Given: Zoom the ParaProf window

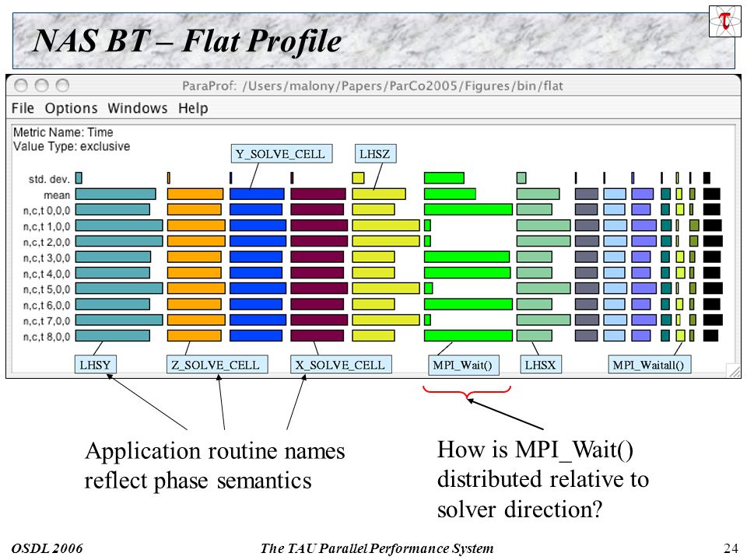Looking at the screenshot, I should 62,86.
